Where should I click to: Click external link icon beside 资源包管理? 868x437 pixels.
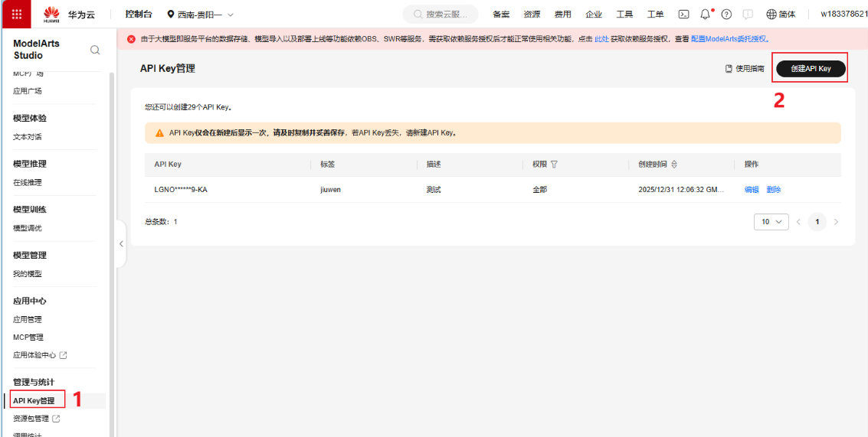[x=56, y=419]
